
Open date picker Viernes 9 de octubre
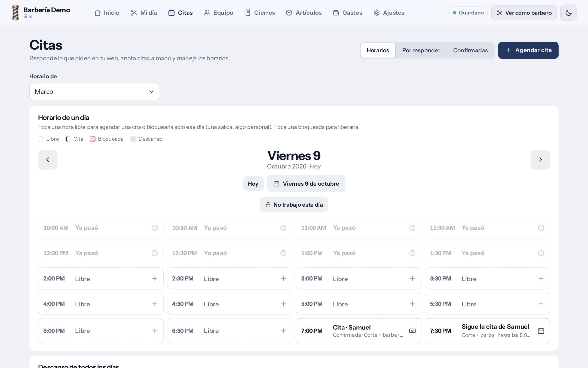tap(306, 183)
